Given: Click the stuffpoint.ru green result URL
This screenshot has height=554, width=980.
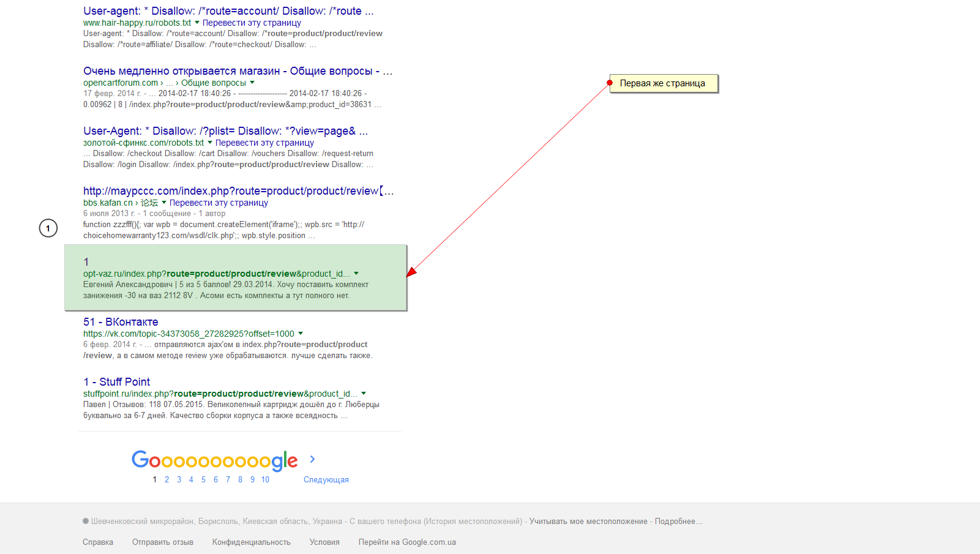Looking at the screenshot, I should point(220,394).
